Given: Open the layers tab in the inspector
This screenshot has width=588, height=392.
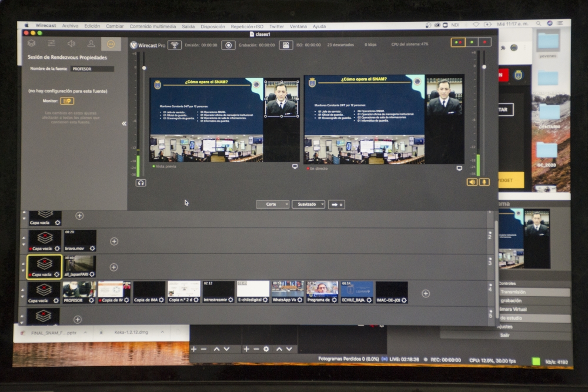Looking at the screenshot, I should click(x=32, y=43).
